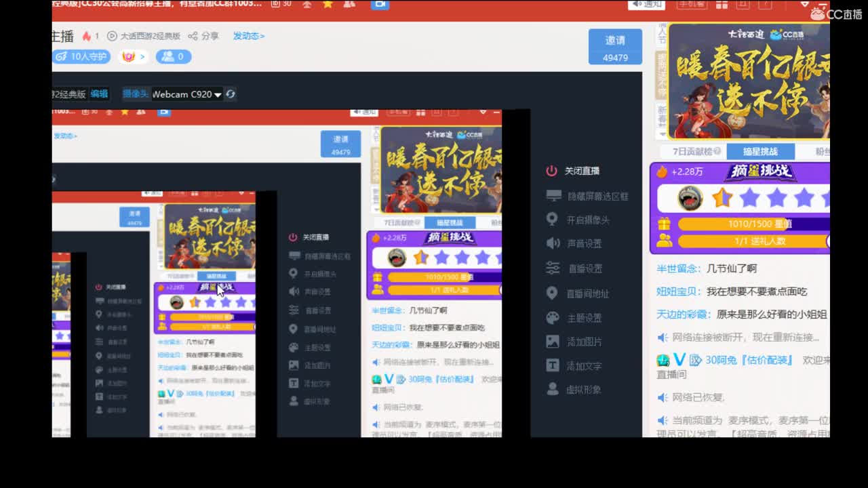The width and height of the screenshot is (868, 488).
Task: Open 直播间地址 room address
Action: 588,293
